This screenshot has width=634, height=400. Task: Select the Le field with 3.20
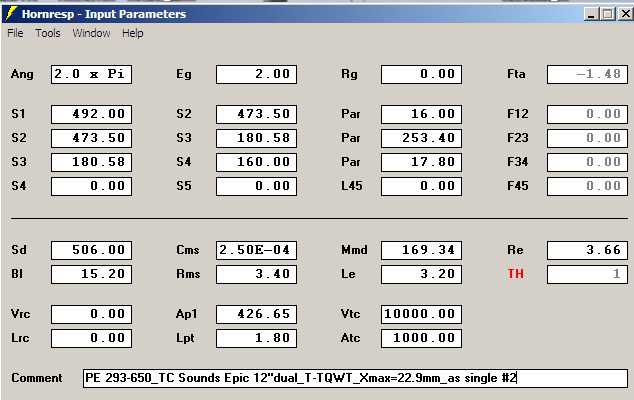tap(421, 275)
